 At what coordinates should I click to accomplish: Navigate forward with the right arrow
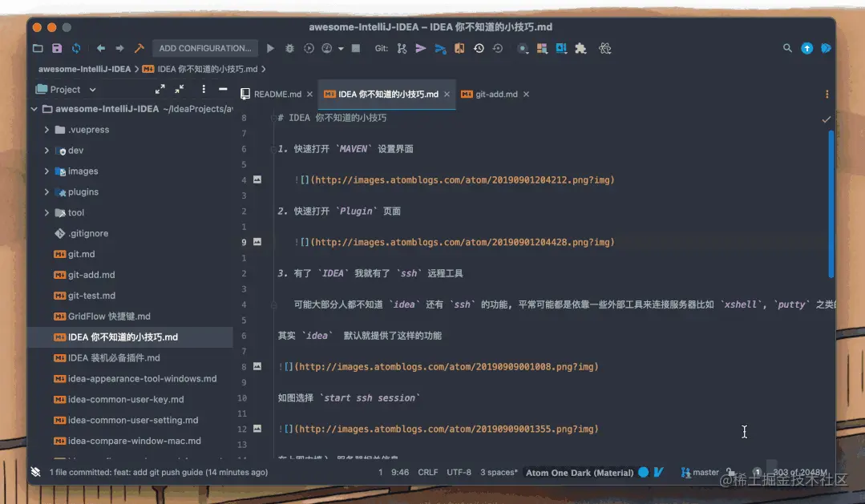[119, 49]
